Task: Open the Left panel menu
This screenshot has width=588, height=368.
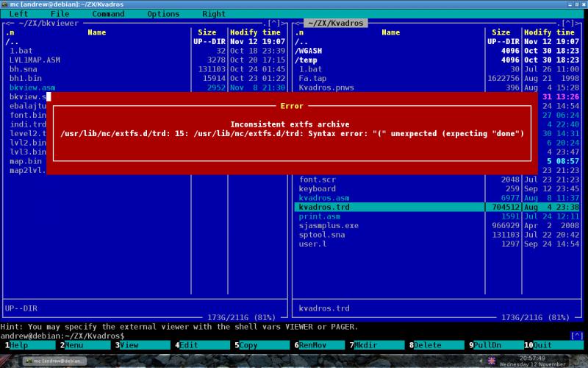Action: coord(18,14)
